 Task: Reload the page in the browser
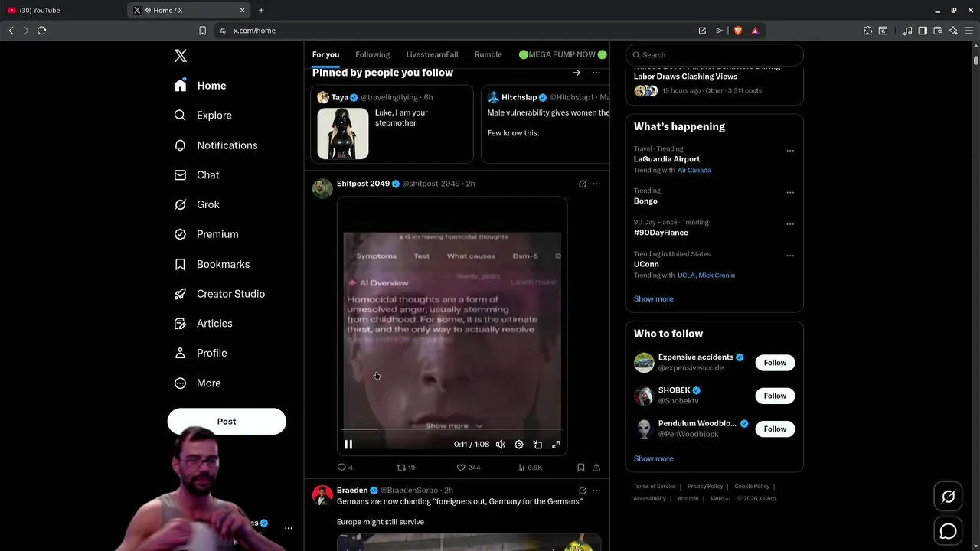point(41,31)
